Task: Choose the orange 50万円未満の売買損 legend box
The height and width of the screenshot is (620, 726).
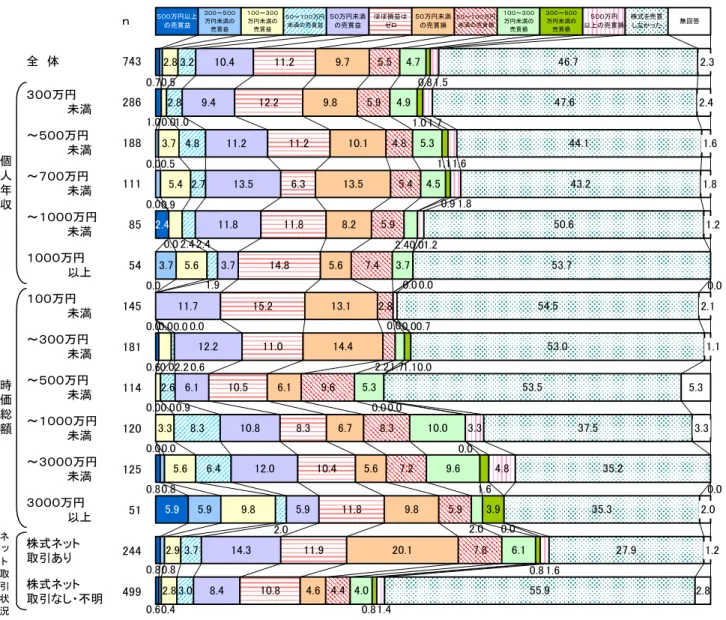Action: click(x=433, y=21)
